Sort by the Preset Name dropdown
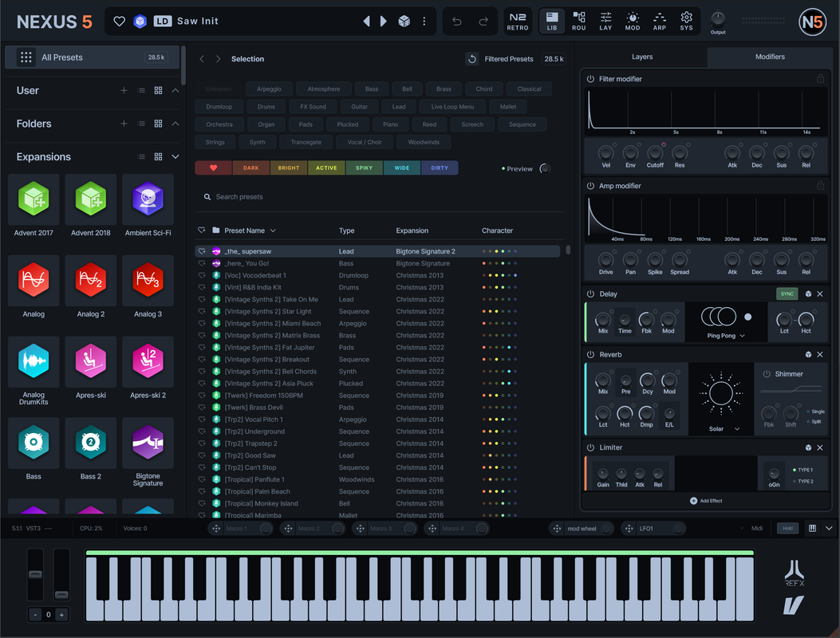 pos(250,231)
